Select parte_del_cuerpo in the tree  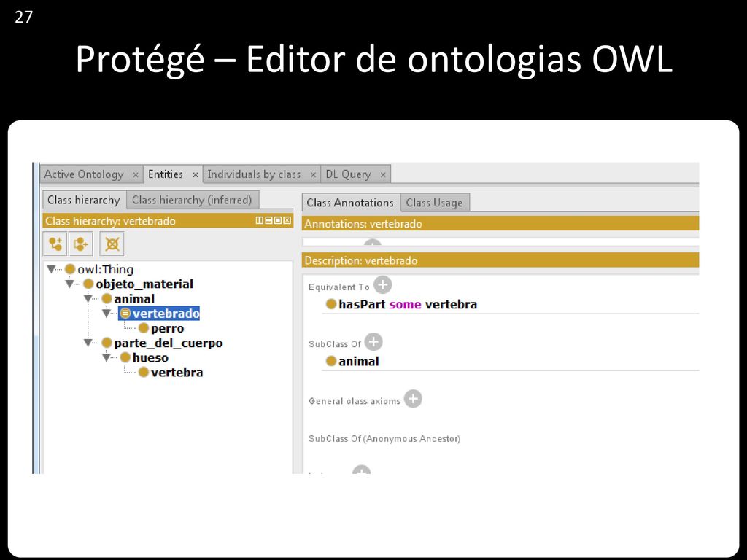tap(169, 343)
